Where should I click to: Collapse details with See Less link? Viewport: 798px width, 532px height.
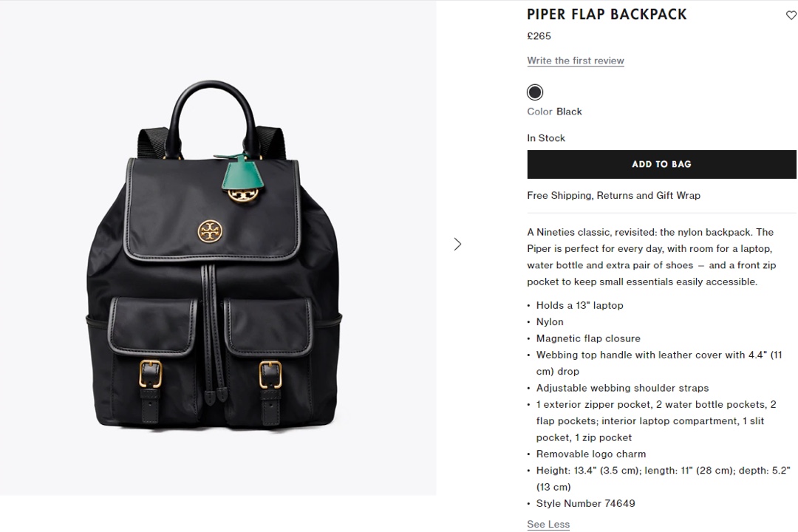tap(548, 524)
